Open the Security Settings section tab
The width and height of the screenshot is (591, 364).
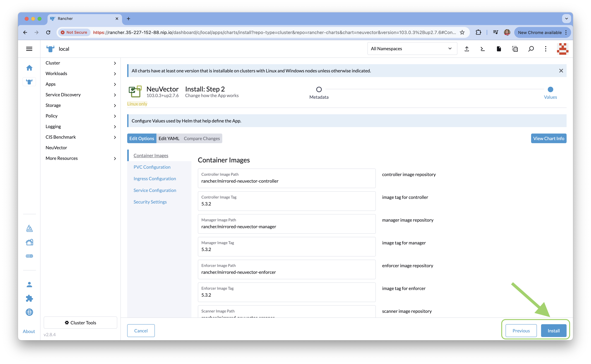tap(150, 202)
